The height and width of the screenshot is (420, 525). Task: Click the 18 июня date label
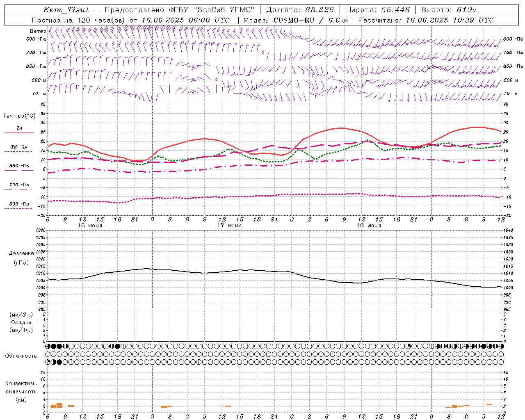(369, 226)
